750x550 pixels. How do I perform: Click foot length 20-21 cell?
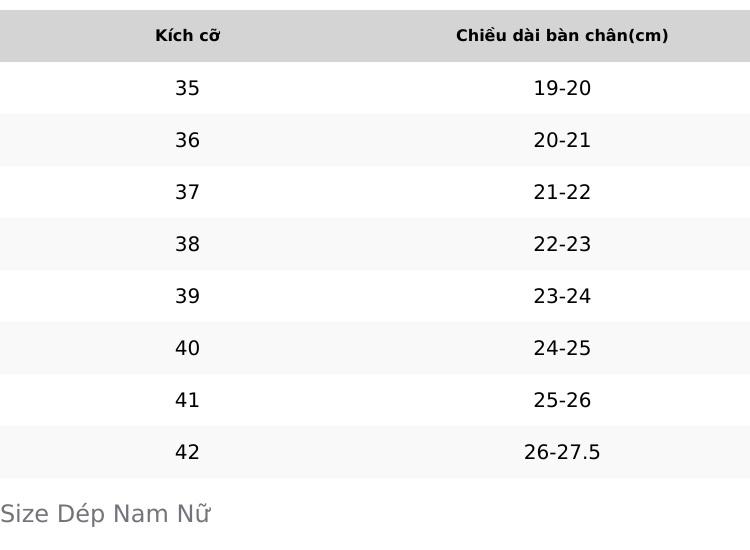pos(562,140)
